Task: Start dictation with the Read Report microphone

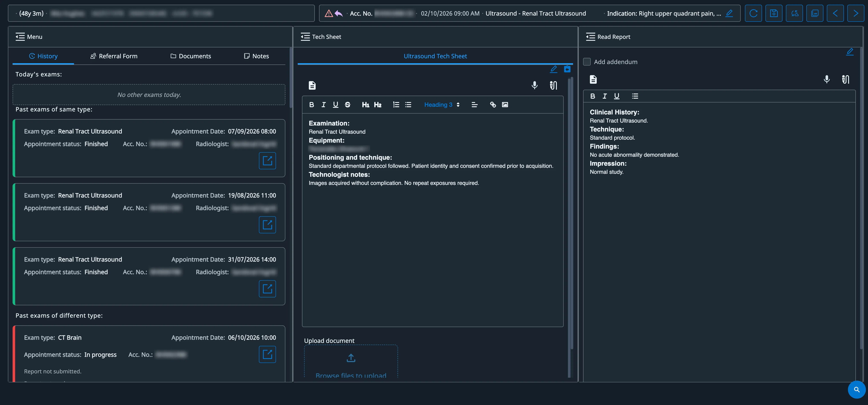Action: 827,79
